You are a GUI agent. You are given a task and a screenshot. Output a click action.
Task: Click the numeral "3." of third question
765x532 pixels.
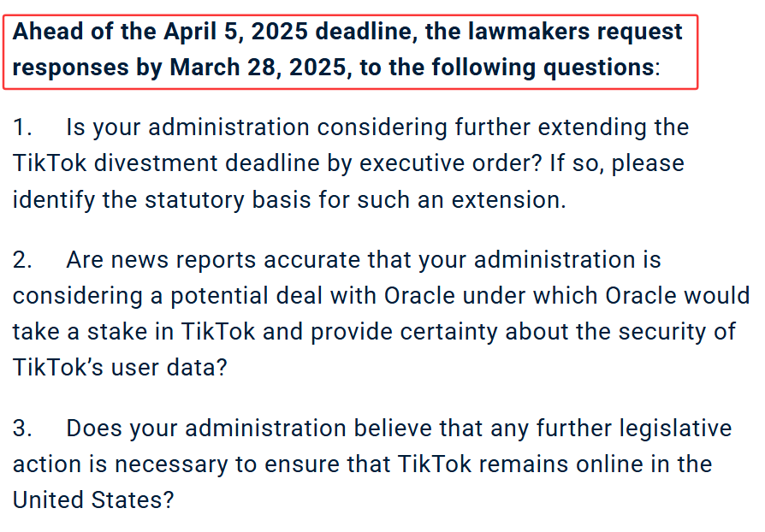22,429
